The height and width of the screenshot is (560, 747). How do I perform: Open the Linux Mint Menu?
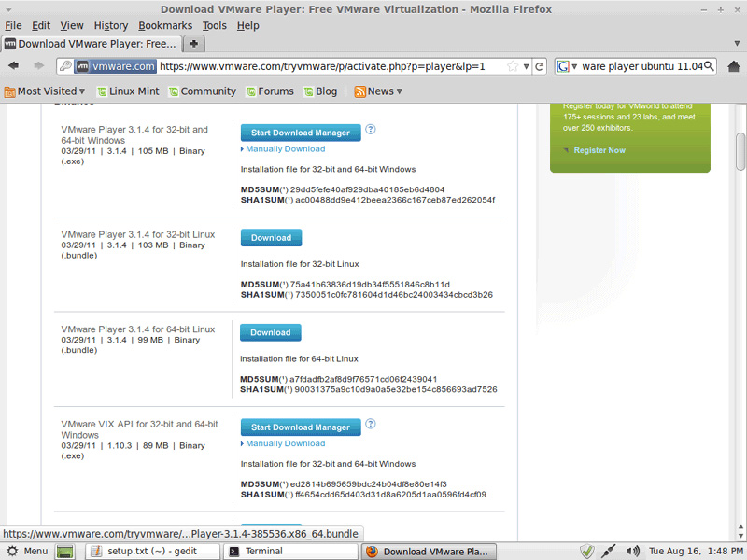[27, 551]
